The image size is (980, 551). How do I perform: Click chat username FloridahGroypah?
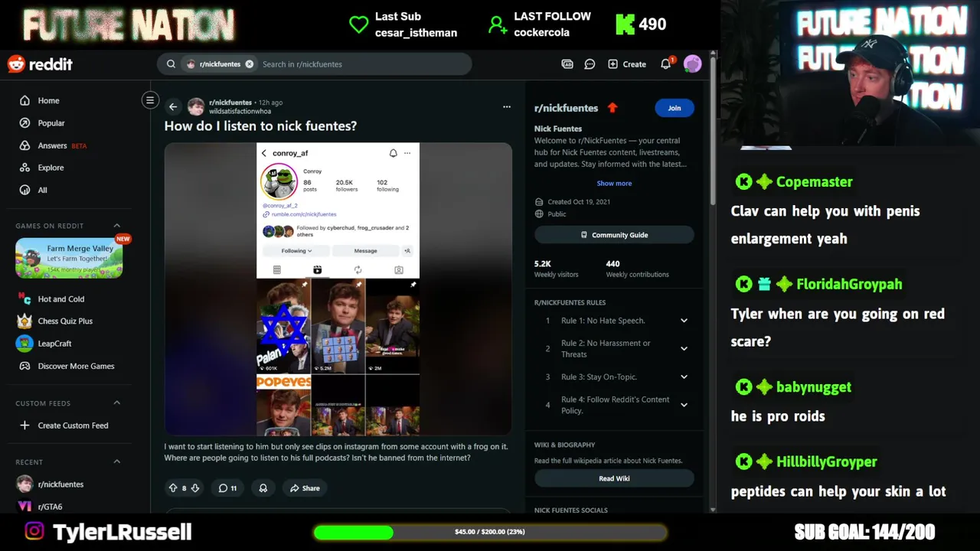coord(849,285)
